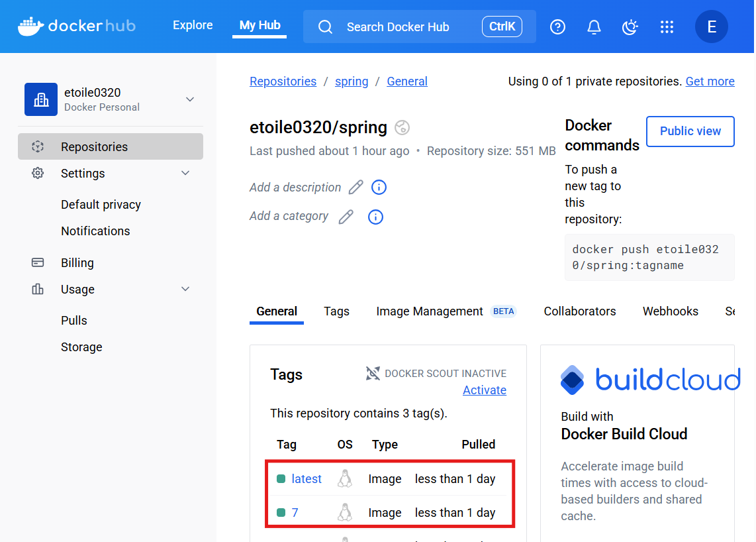Open Storage usage page

[81, 347]
